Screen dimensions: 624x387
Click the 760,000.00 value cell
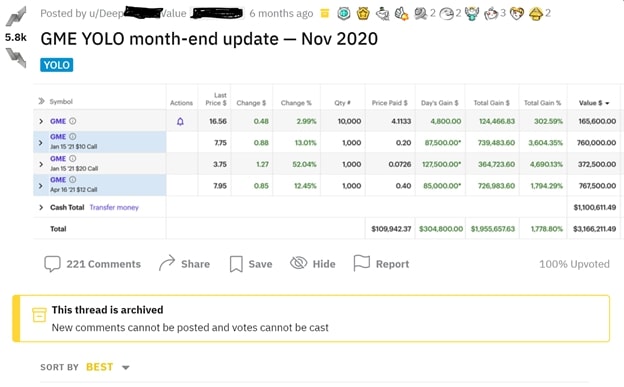[597, 143]
